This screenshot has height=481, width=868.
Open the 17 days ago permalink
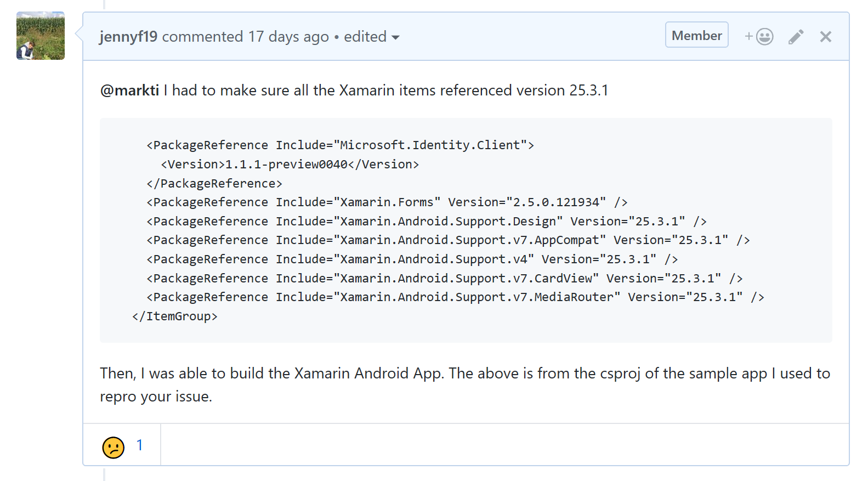click(288, 37)
